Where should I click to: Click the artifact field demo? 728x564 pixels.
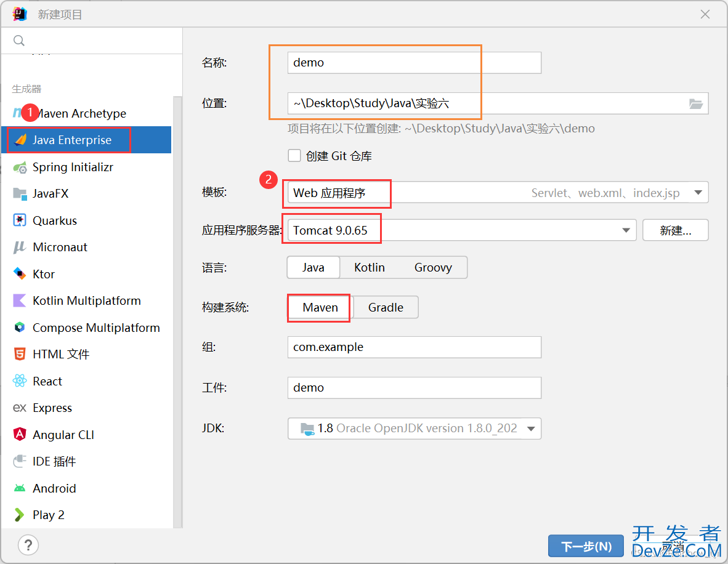(414, 388)
